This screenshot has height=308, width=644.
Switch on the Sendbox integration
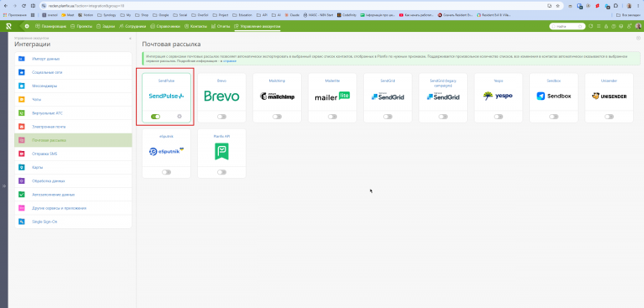553,117
